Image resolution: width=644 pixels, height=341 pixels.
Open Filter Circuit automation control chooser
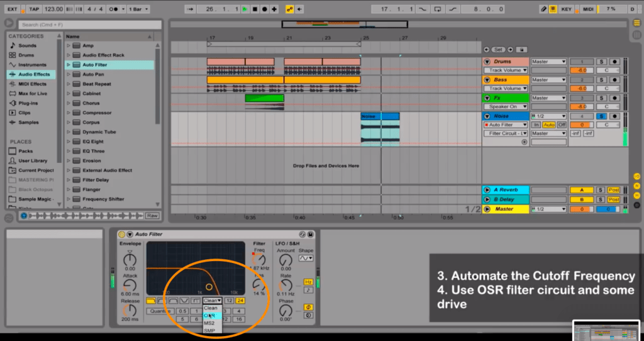point(506,133)
